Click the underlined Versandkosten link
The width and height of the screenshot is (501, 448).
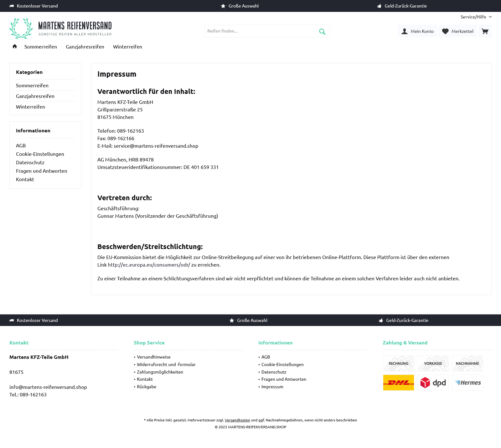(x=237, y=420)
